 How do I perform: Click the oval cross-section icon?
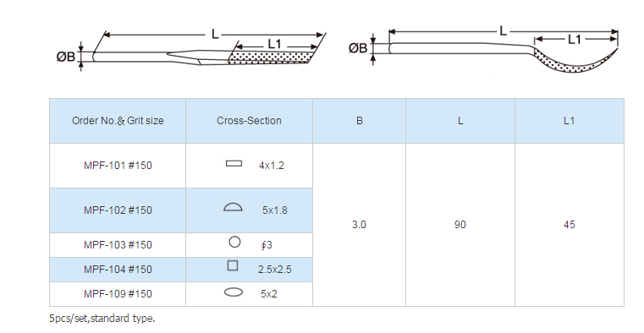(x=234, y=292)
